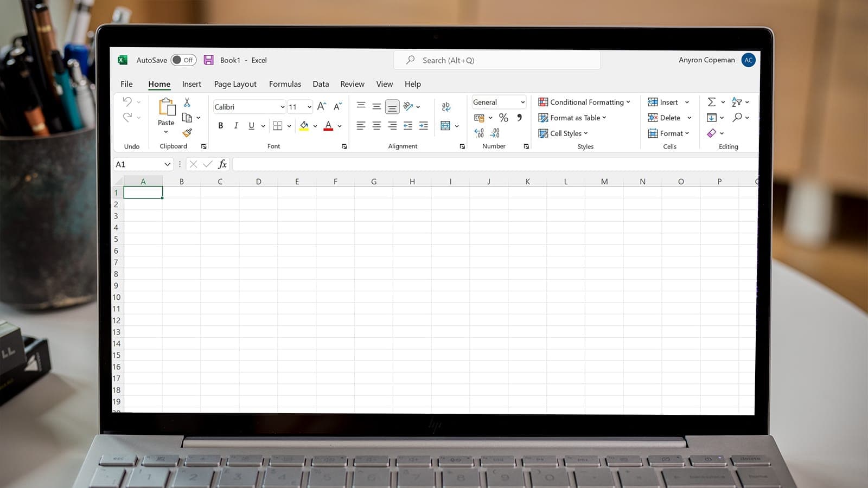Image resolution: width=868 pixels, height=488 pixels.
Task: Increase font size with larger A icon
Action: [322, 107]
